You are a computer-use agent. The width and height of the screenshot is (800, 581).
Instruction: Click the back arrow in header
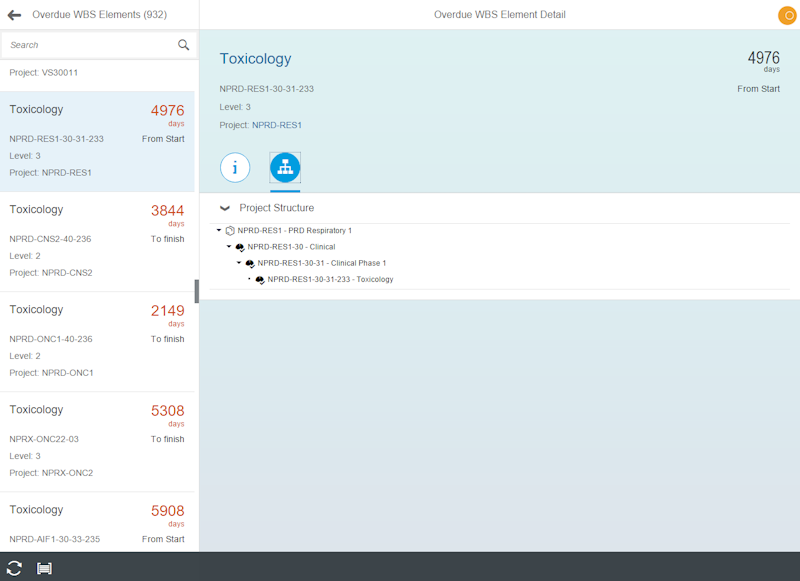coord(14,15)
